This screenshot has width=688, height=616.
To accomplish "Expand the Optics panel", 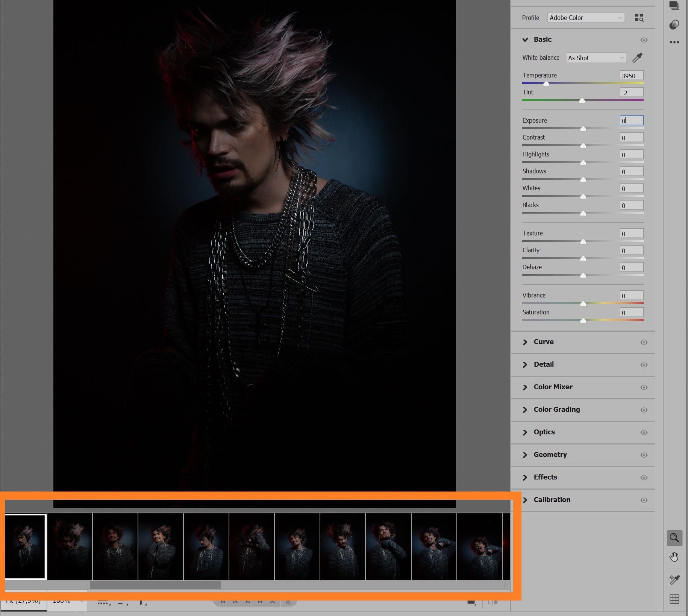I will 544,432.
